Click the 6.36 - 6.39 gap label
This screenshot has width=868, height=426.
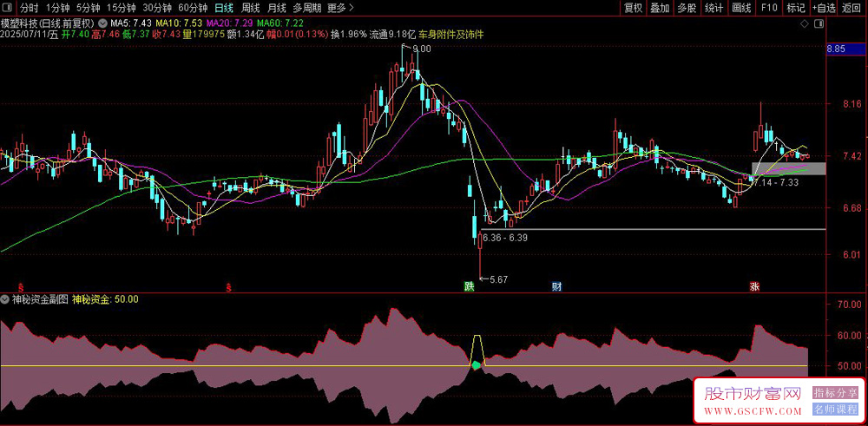click(x=505, y=238)
